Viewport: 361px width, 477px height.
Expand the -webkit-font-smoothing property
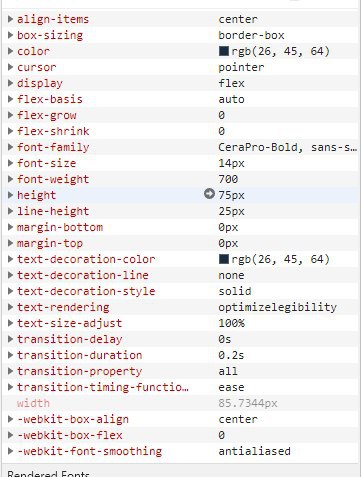pyautogui.click(x=10, y=451)
